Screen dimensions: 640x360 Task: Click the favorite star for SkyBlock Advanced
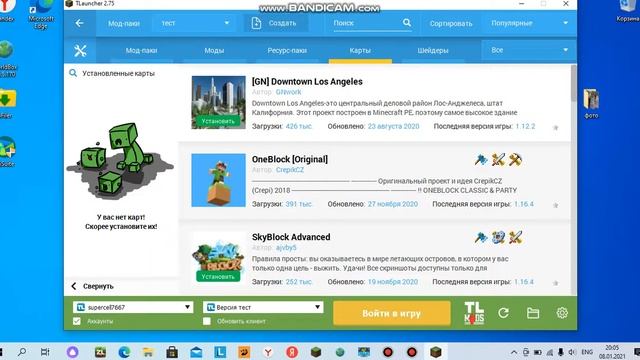[556, 283]
